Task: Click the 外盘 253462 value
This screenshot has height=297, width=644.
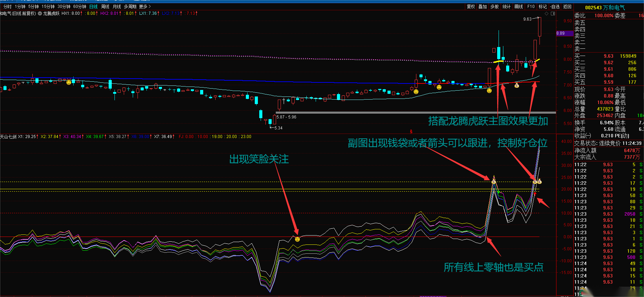Action: tap(605, 115)
